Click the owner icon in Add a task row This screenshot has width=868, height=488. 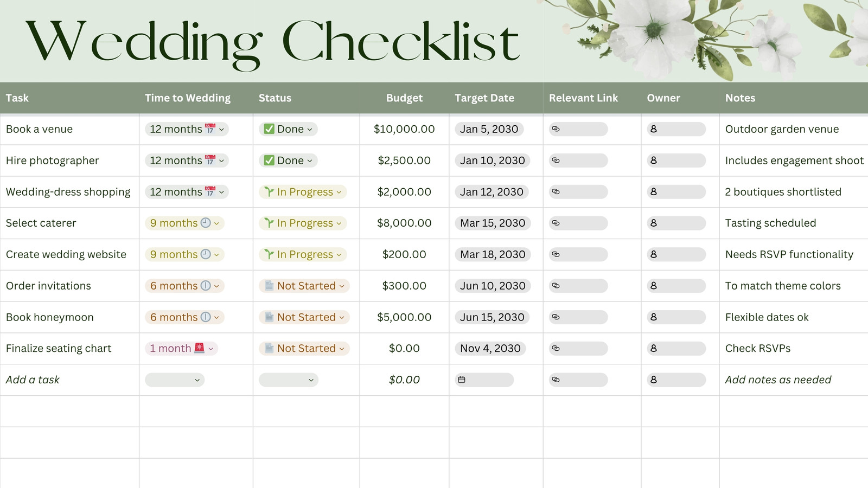click(x=653, y=380)
